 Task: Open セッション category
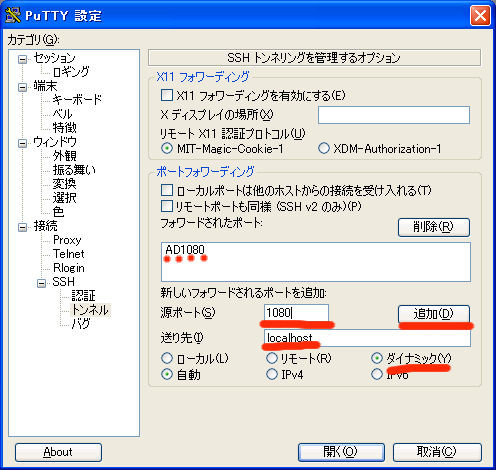(x=54, y=58)
